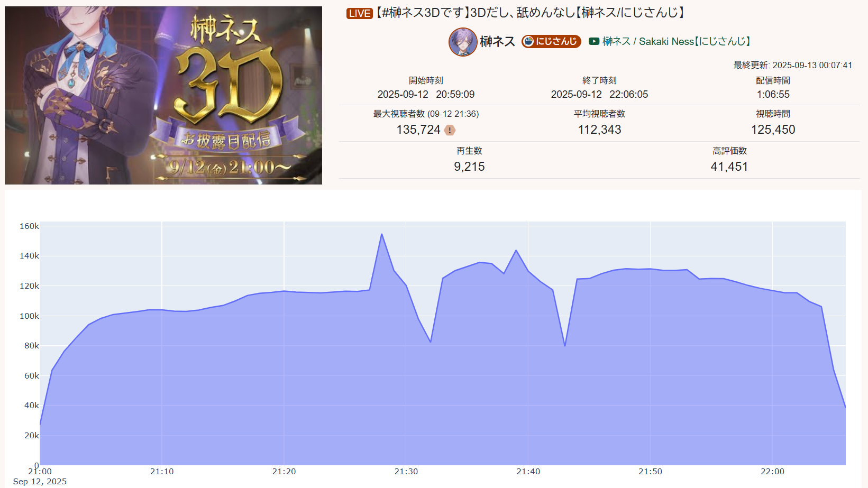
Task: Click the chart dip near 21:43
Action: [565, 346]
